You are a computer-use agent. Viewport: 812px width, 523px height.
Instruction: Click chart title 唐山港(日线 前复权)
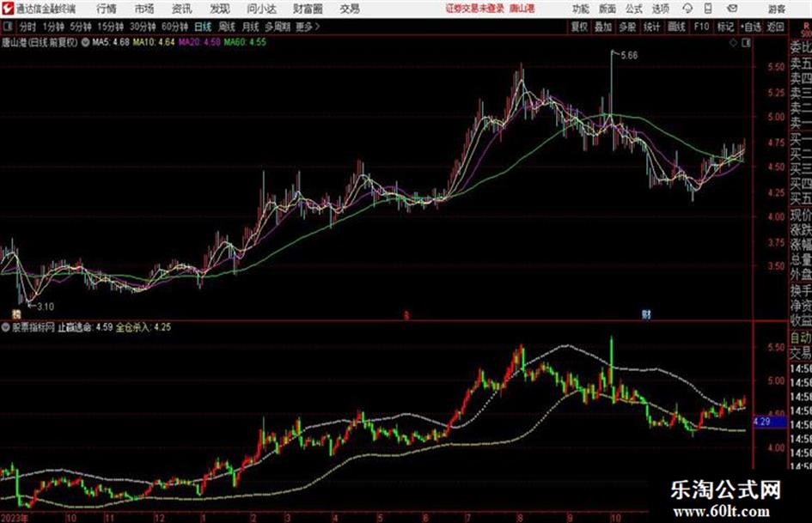pyautogui.click(x=40, y=42)
